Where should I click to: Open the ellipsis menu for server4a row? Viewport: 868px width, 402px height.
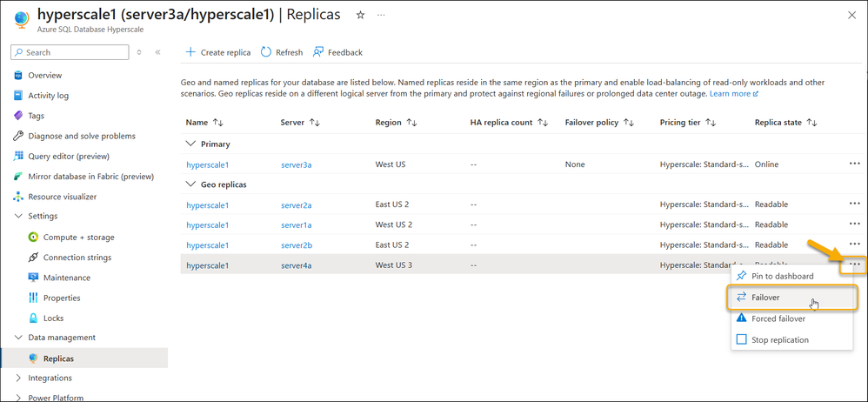pos(854,265)
